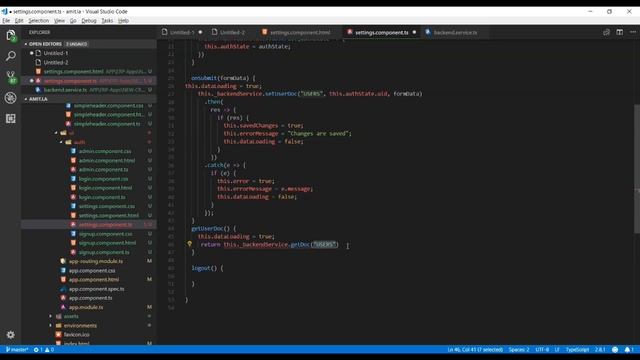This screenshot has height=360, width=640.
Task: Split the editor with the split icon
Action: (x=620, y=32)
